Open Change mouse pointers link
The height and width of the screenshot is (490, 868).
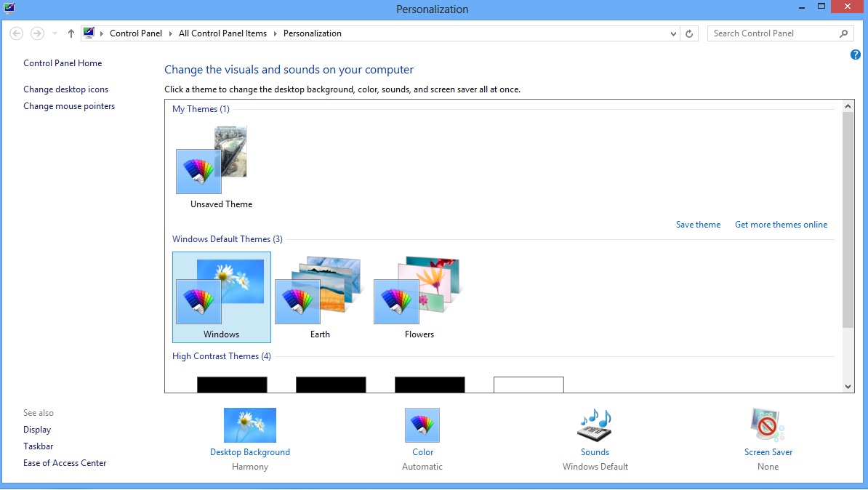click(69, 105)
